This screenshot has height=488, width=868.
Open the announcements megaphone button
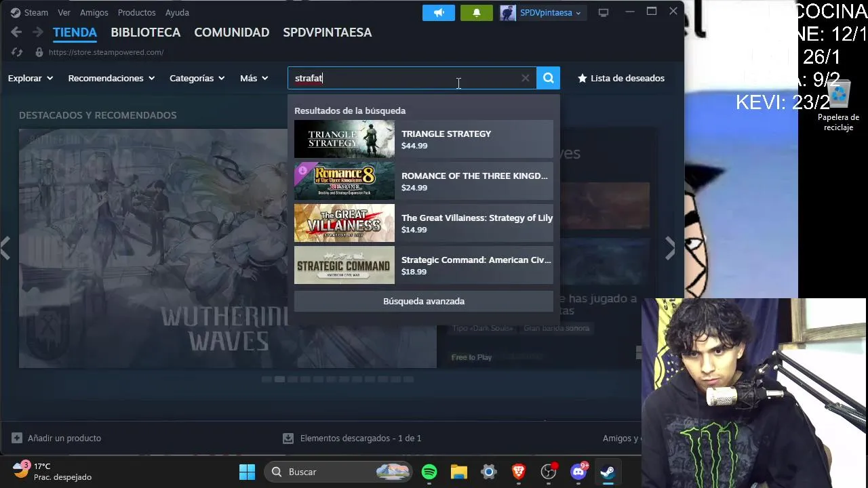tap(439, 12)
